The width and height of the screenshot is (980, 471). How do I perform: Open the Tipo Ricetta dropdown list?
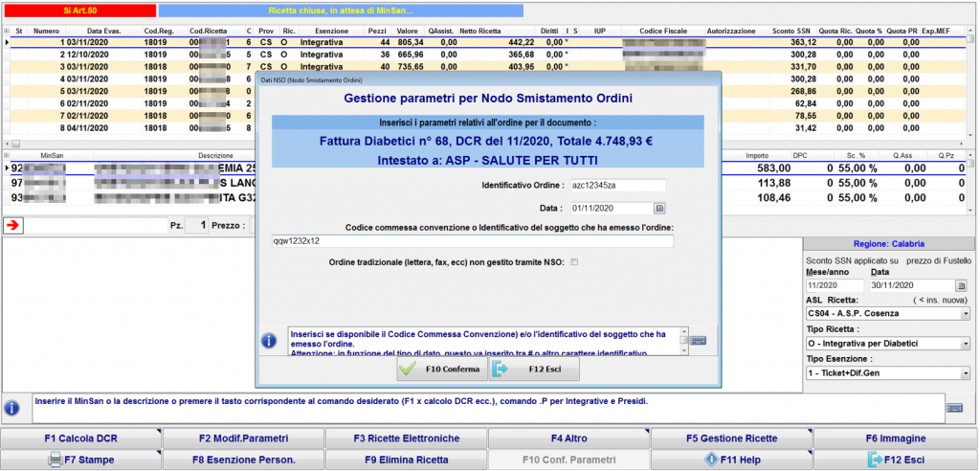point(965,344)
